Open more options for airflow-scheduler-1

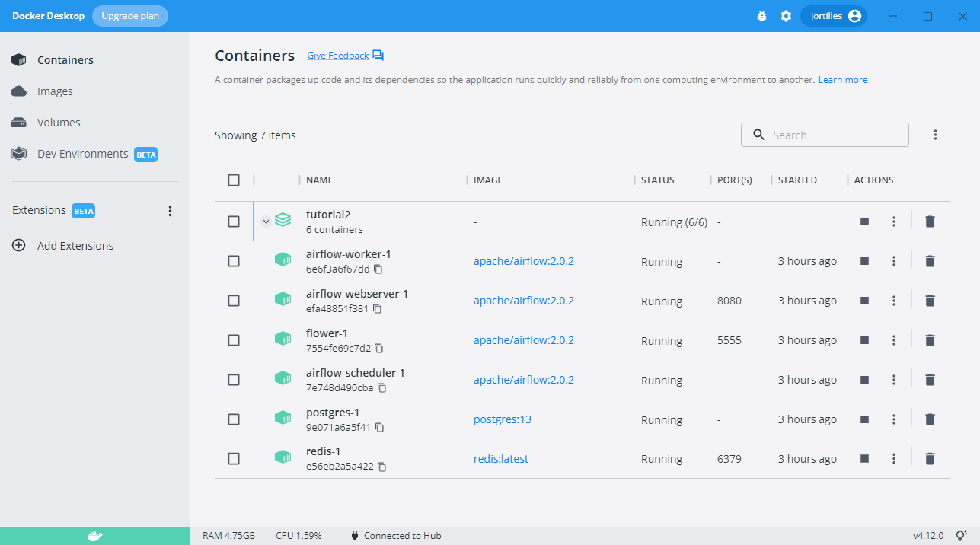[x=894, y=380]
